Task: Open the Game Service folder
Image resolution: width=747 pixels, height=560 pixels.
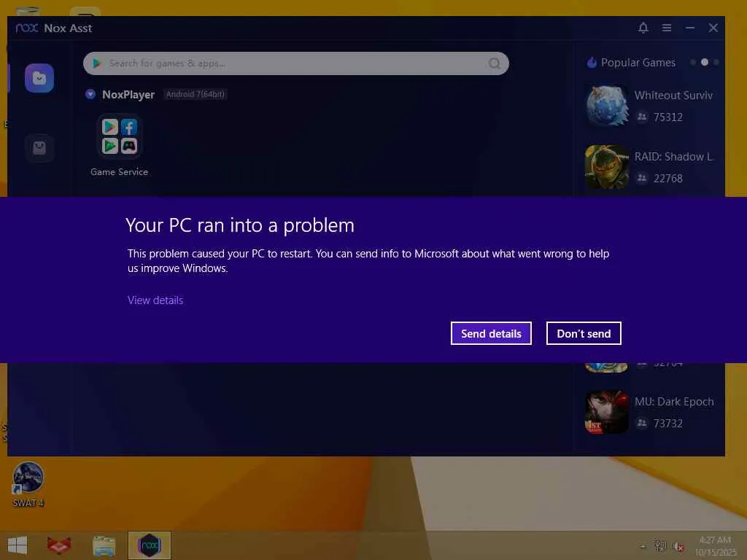Action: coord(119,136)
